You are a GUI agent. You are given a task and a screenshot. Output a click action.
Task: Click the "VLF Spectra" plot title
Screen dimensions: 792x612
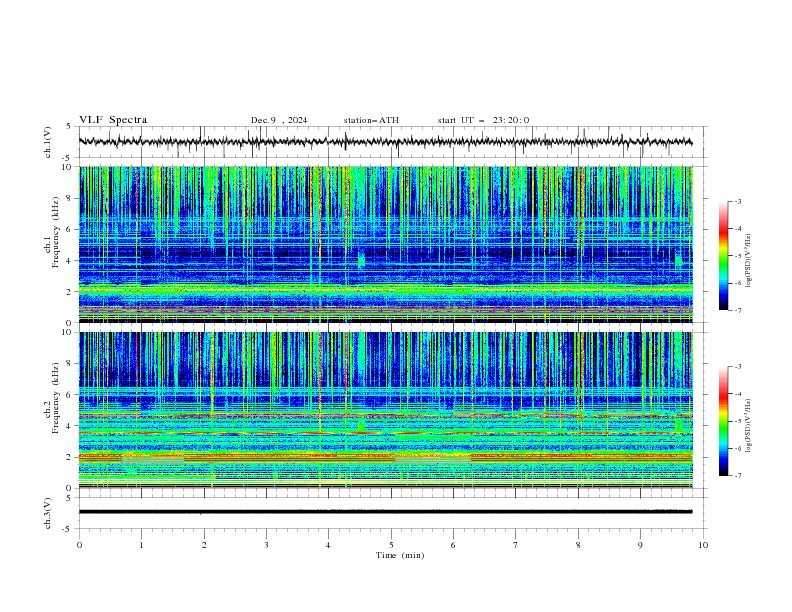113,120
